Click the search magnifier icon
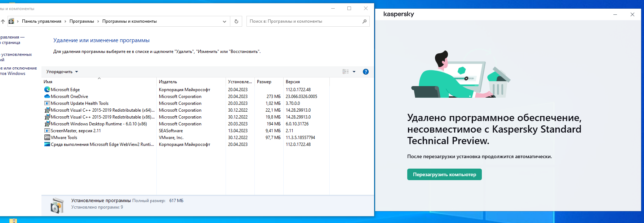This screenshot has height=223, width=644. [x=364, y=21]
